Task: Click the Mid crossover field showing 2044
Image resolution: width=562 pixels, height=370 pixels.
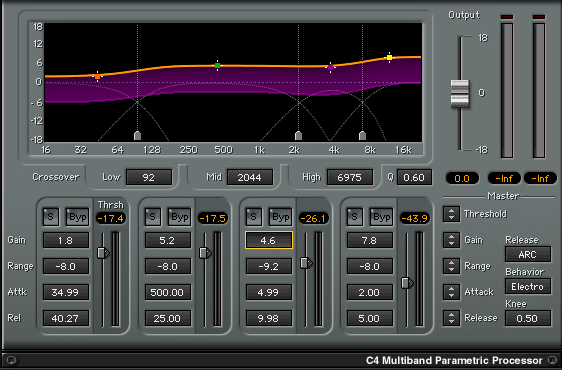Action: pyautogui.click(x=249, y=177)
